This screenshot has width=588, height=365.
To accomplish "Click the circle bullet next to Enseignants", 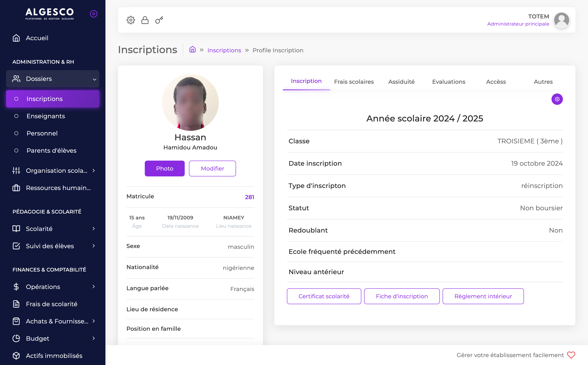I will click(x=16, y=116).
